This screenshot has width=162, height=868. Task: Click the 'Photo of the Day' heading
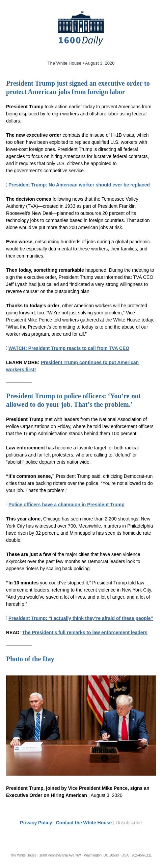point(30,659)
